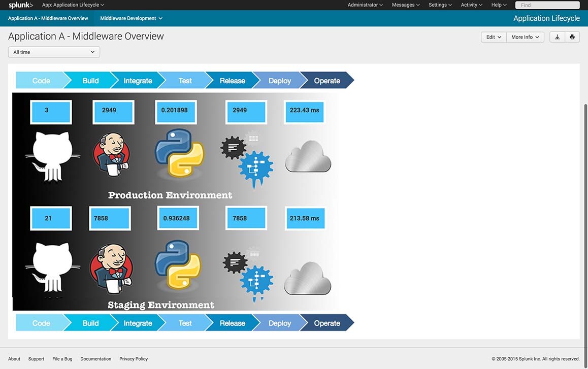Click the Staging black gear icon
Screen dimensions: 588x369
(235, 262)
